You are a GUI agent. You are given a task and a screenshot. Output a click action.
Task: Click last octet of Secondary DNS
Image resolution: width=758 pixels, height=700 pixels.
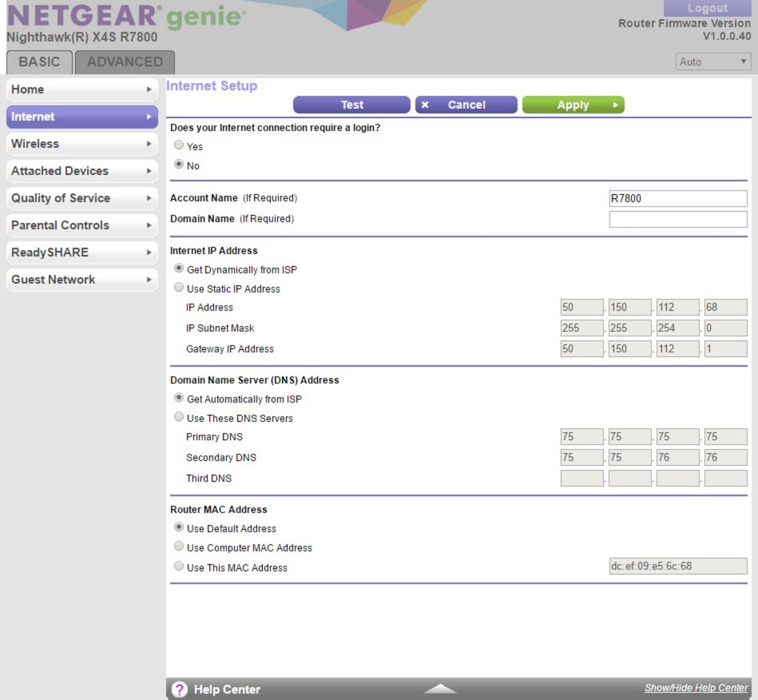(x=726, y=458)
